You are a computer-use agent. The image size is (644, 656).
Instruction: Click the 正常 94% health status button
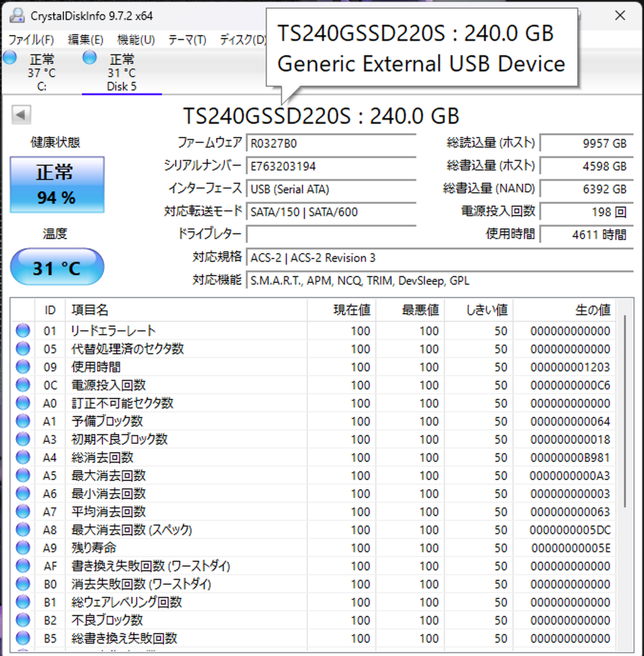tap(57, 184)
